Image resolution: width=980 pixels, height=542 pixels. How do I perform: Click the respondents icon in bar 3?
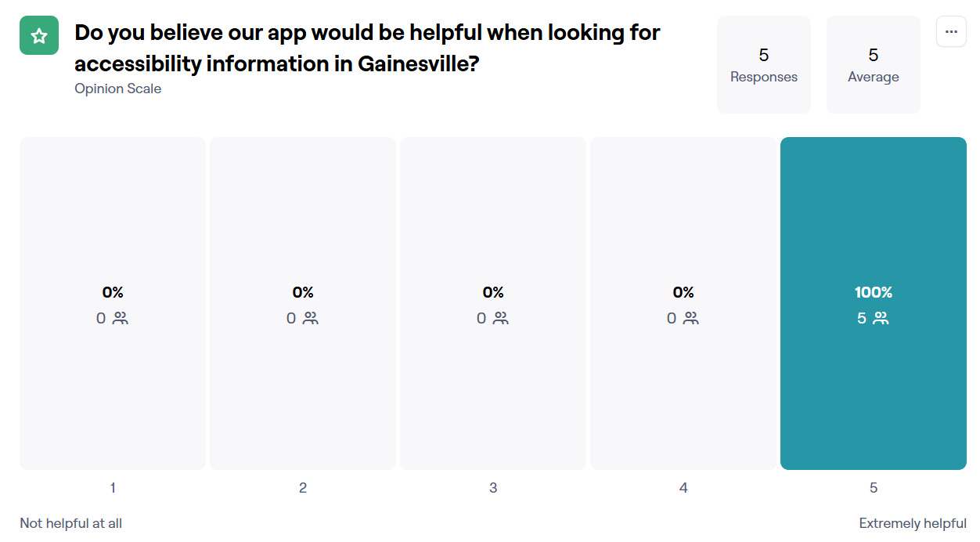[x=500, y=318]
